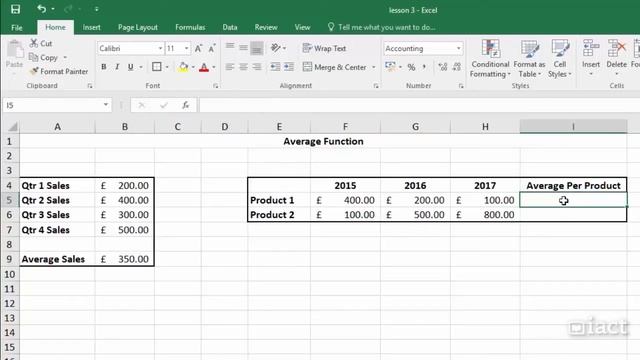Switch to the Page Layout tab

(x=138, y=27)
